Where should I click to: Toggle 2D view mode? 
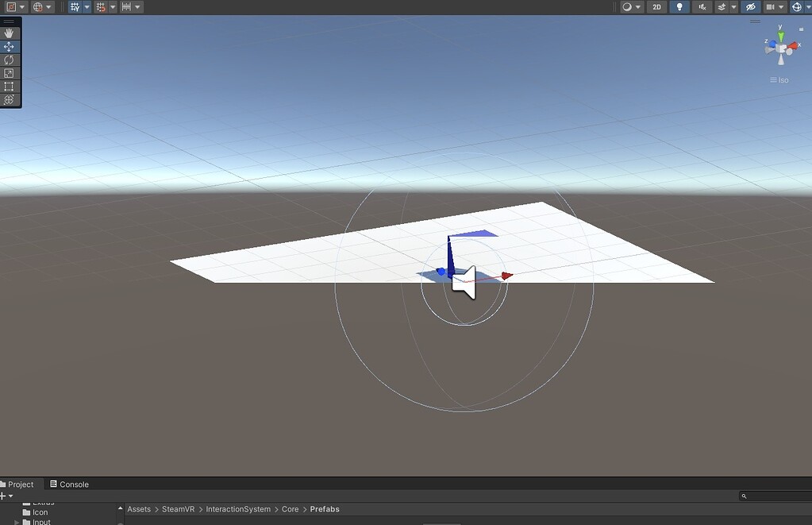pos(656,6)
